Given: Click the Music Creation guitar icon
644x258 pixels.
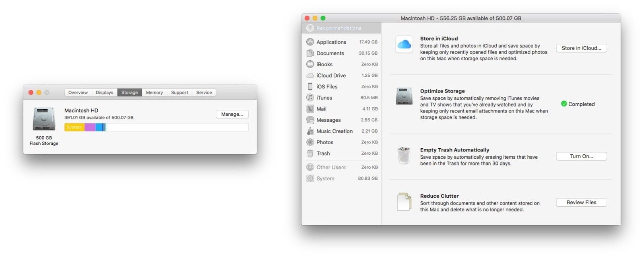Looking at the screenshot, I should coord(310,131).
